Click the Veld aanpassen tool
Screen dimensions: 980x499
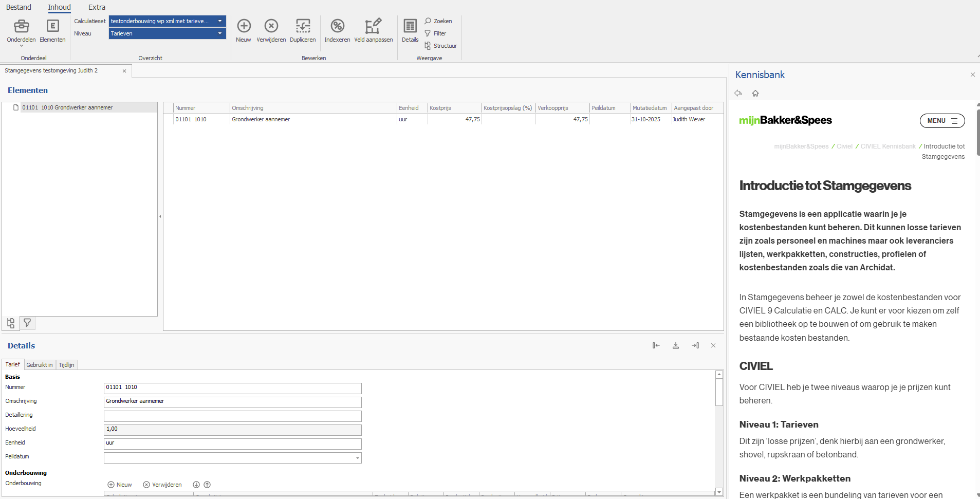pyautogui.click(x=374, y=31)
